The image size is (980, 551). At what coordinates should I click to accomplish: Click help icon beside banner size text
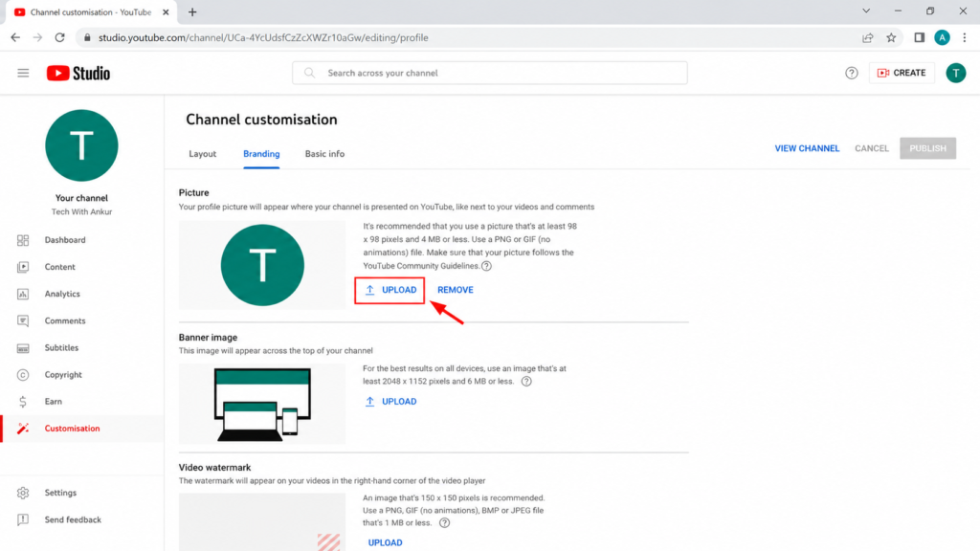tap(526, 381)
